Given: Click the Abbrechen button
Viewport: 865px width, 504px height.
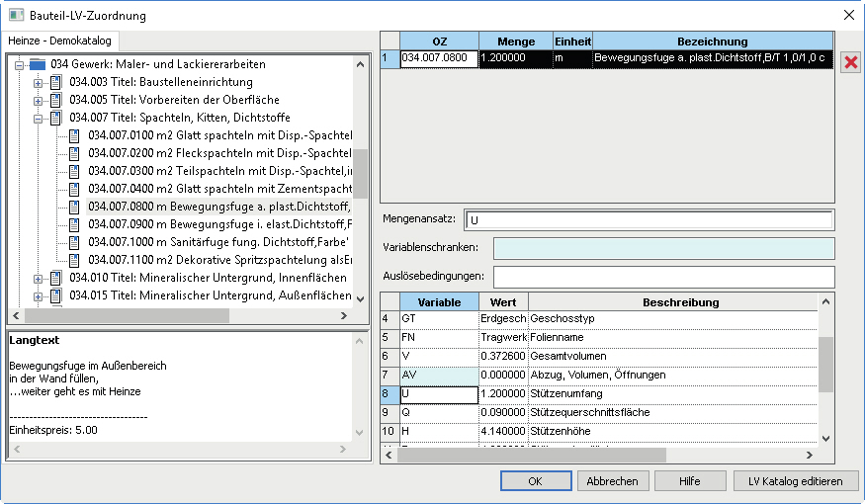Looking at the screenshot, I should [612, 481].
